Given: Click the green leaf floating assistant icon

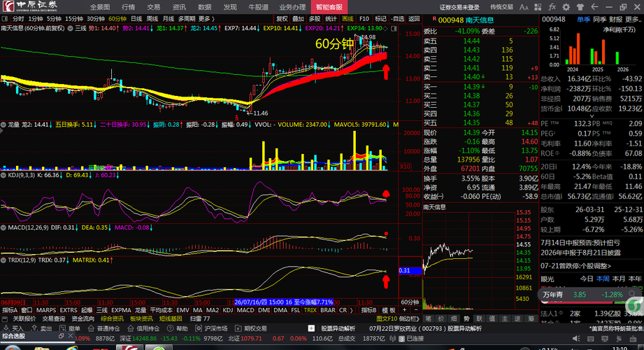Looking at the screenshot, I should 635,305.
